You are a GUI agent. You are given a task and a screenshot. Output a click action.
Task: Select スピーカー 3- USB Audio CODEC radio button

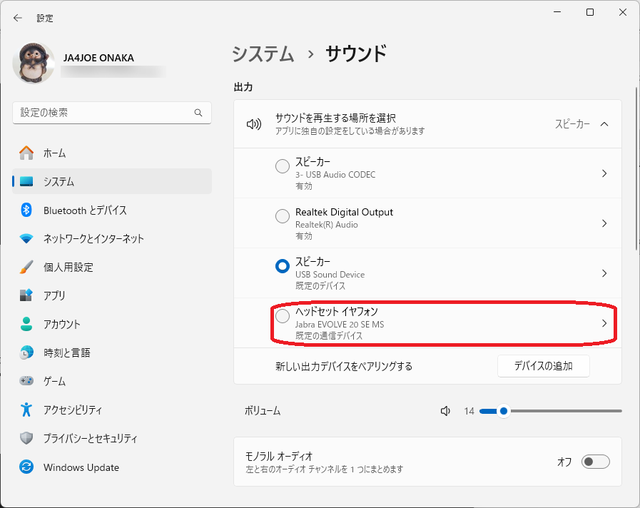tap(282, 166)
